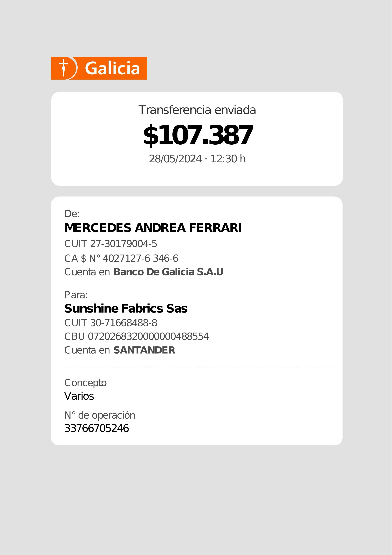This screenshot has height=555, width=392.
Task: Select the "Varios" concept value
Action: 79,396
